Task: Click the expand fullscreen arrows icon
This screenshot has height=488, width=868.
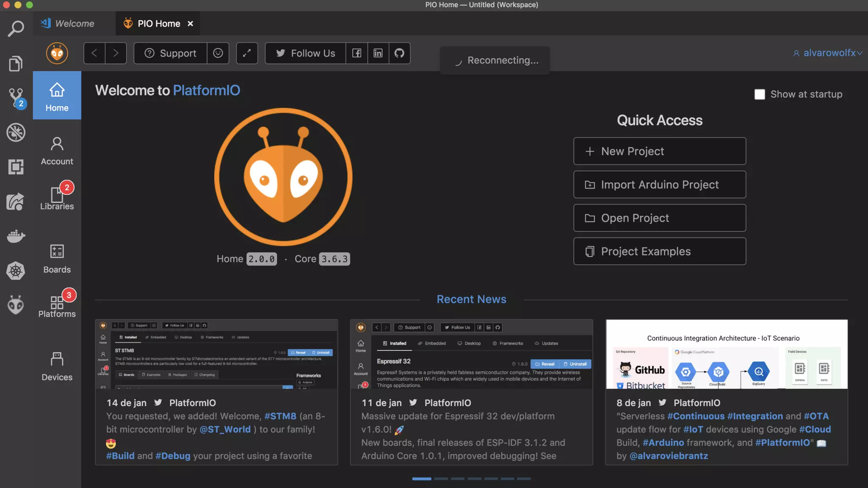Action: tap(247, 53)
